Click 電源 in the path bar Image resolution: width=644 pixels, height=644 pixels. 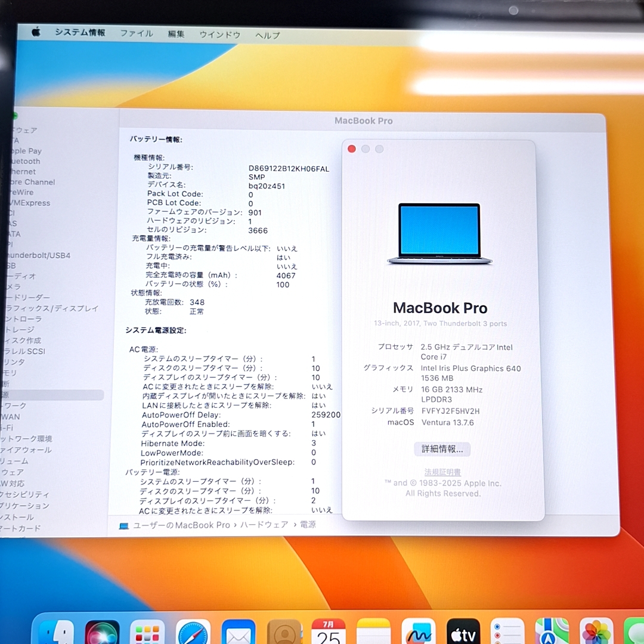[x=308, y=525]
